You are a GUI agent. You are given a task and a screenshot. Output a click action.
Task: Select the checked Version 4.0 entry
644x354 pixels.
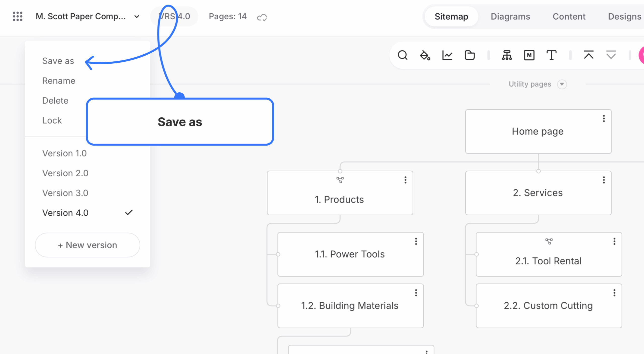click(x=88, y=213)
